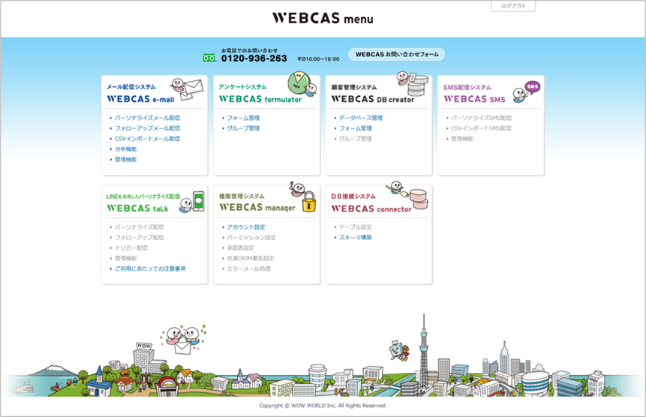The width and height of the screenshot is (646, 417).
Task: Click the WEBCAS menu logo
Action: [323, 18]
